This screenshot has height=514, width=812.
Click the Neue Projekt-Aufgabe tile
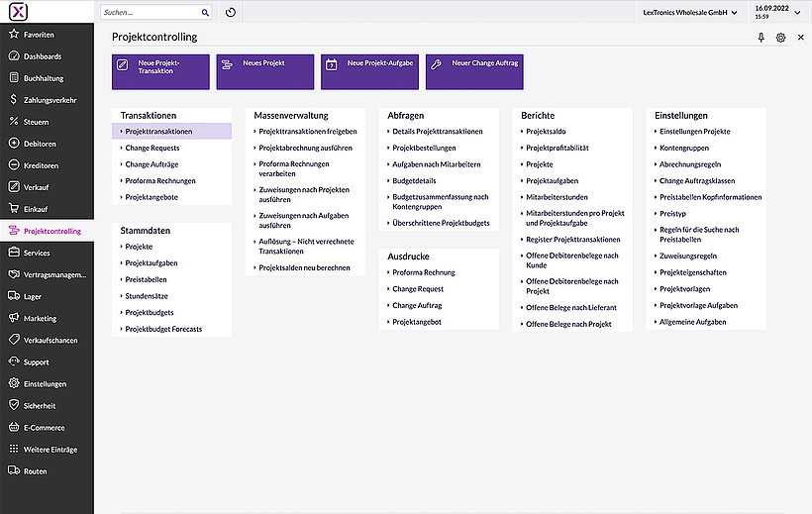point(369,72)
